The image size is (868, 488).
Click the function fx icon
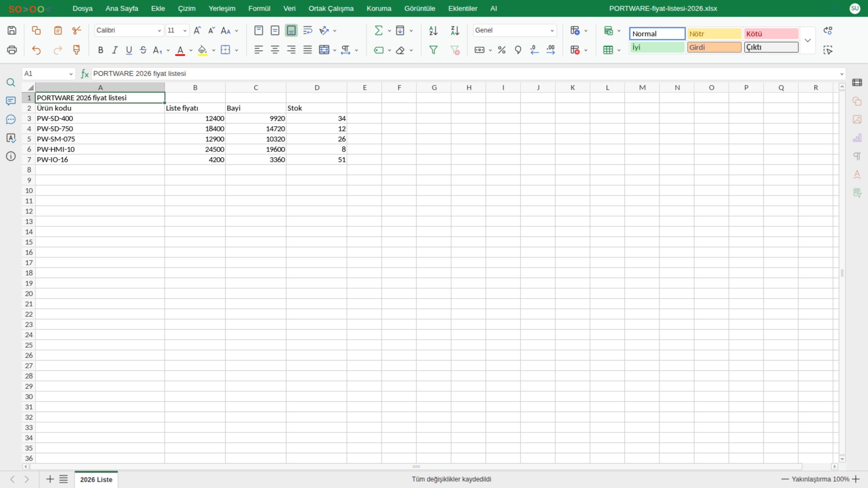85,73
